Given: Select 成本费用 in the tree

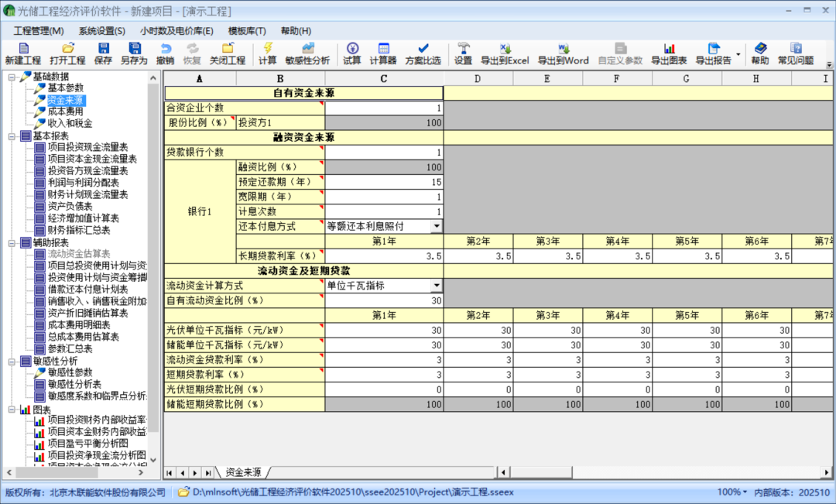Looking at the screenshot, I should pyautogui.click(x=65, y=111).
